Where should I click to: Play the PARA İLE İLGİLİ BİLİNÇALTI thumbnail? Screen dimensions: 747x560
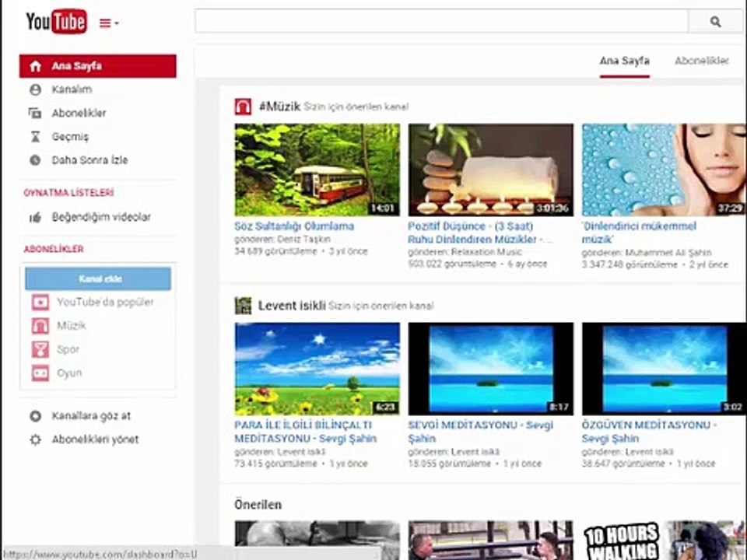point(317,369)
